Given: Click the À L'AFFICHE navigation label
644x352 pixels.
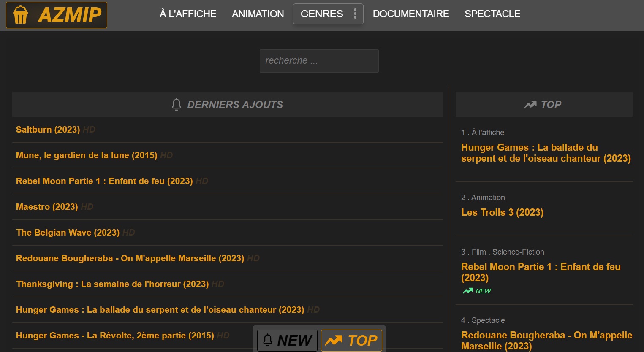Looking at the screenshot, I should [187, 14].
